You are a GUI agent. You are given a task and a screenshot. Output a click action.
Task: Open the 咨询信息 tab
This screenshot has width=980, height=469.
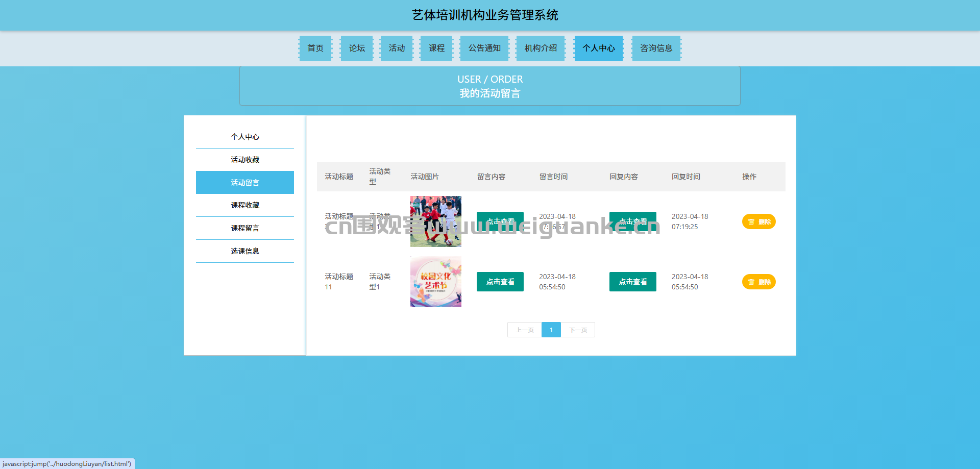(x=656, y=48)
